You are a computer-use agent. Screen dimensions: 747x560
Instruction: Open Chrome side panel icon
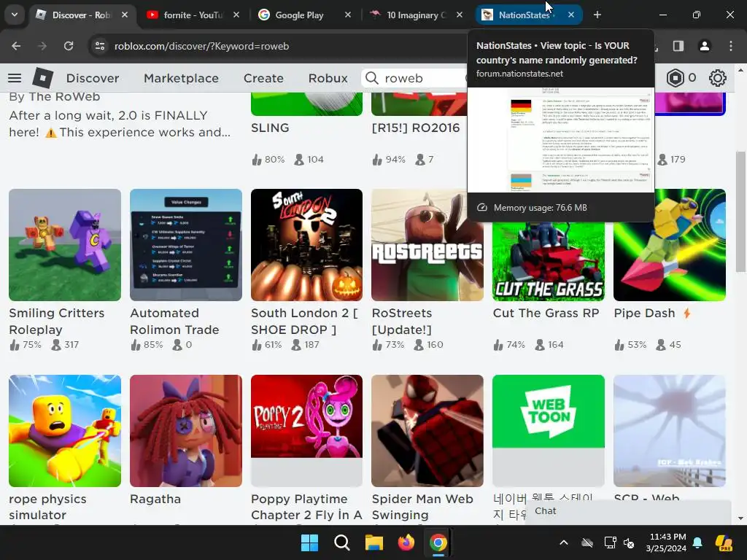pos(678,46)
